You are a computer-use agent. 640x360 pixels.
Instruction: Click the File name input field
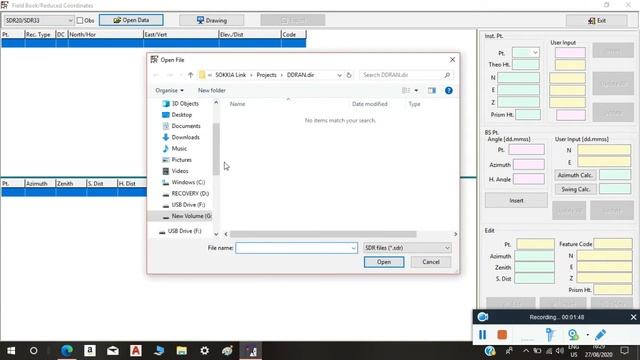pyautogui.click(x=293, y=248)
